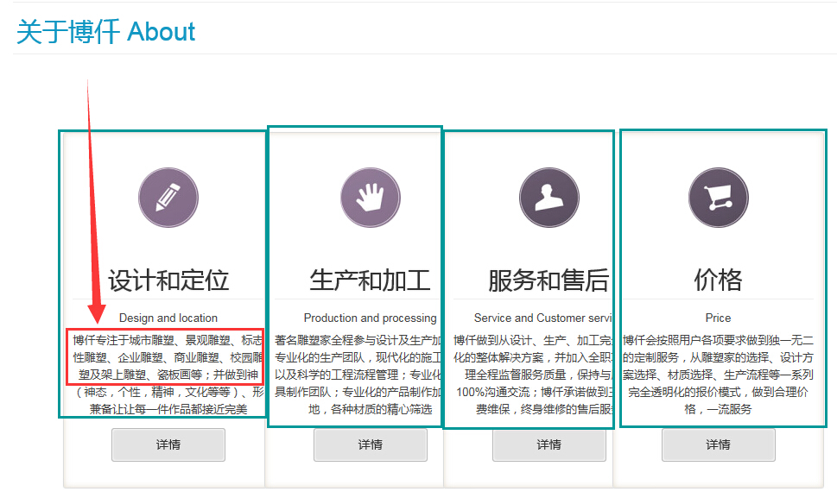Click the Price subtitle text
Screen dimensions: 837x504
[x=718, y=318]
